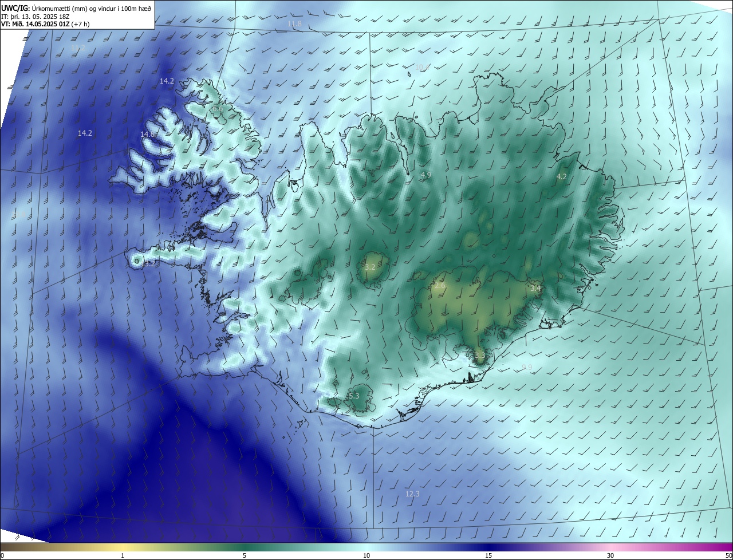Click the 11.8 value label on the map

[x=294, y=24]
